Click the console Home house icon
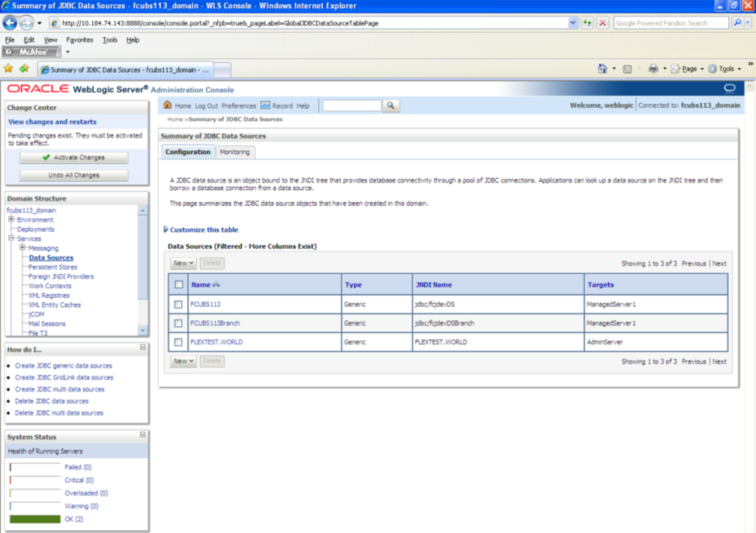This screenshot has height=533, width=756. point(167,105)
